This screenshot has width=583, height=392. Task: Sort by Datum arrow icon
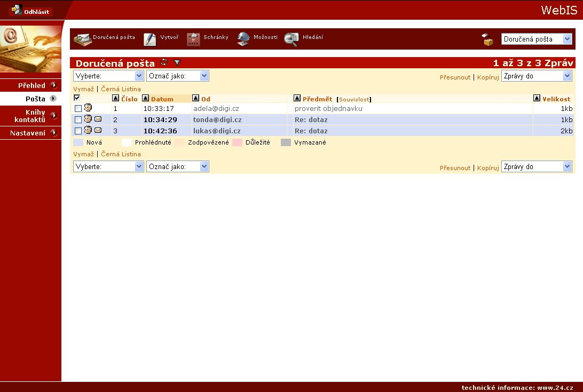(x=146, y=98)
